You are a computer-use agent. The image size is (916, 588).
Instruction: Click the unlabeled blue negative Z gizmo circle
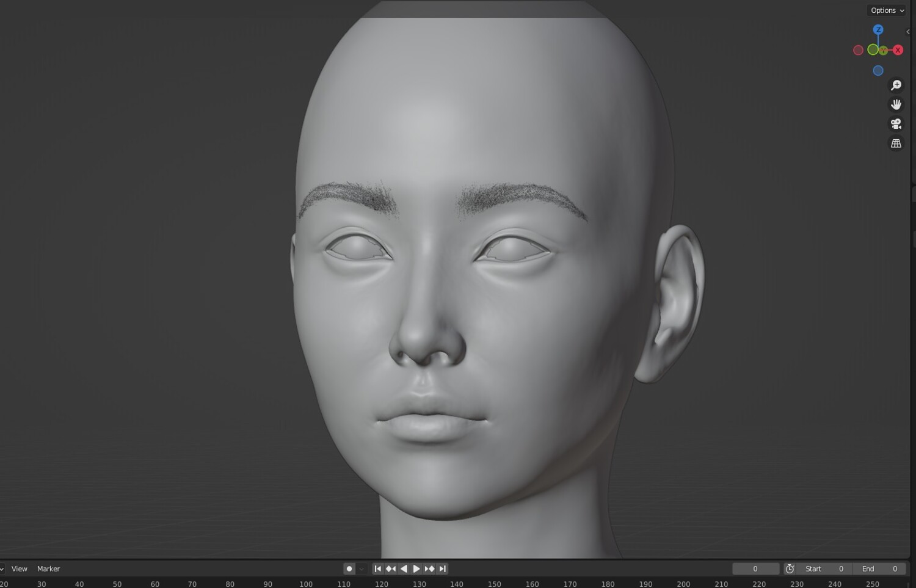[x=878, y=71]
